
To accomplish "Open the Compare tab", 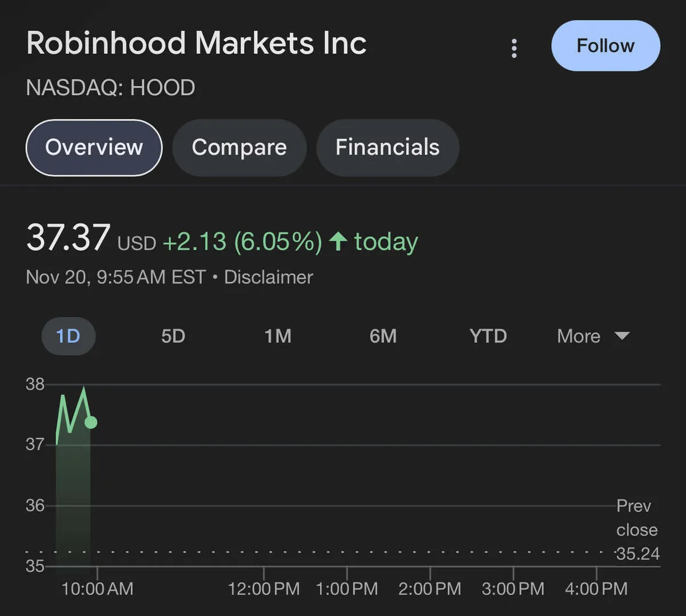I will 239,148.
